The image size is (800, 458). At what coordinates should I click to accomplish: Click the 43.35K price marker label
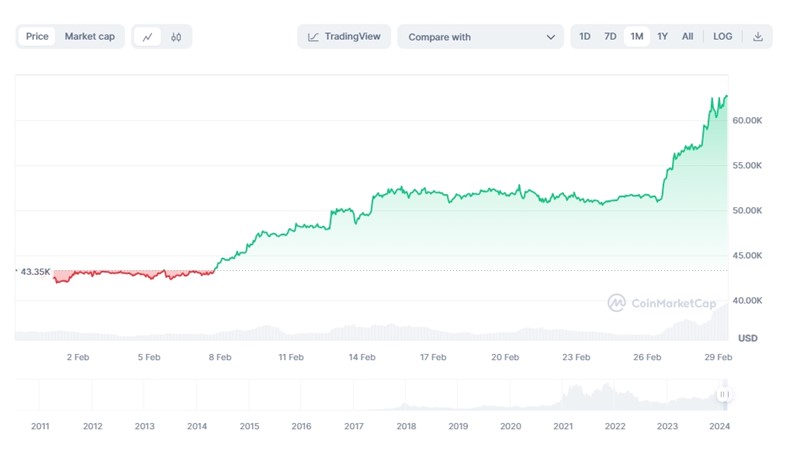click(x=35, y=272)
